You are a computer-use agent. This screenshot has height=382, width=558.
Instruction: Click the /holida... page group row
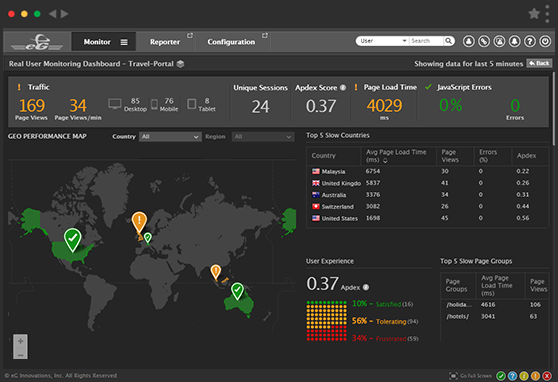pos(495,305)
